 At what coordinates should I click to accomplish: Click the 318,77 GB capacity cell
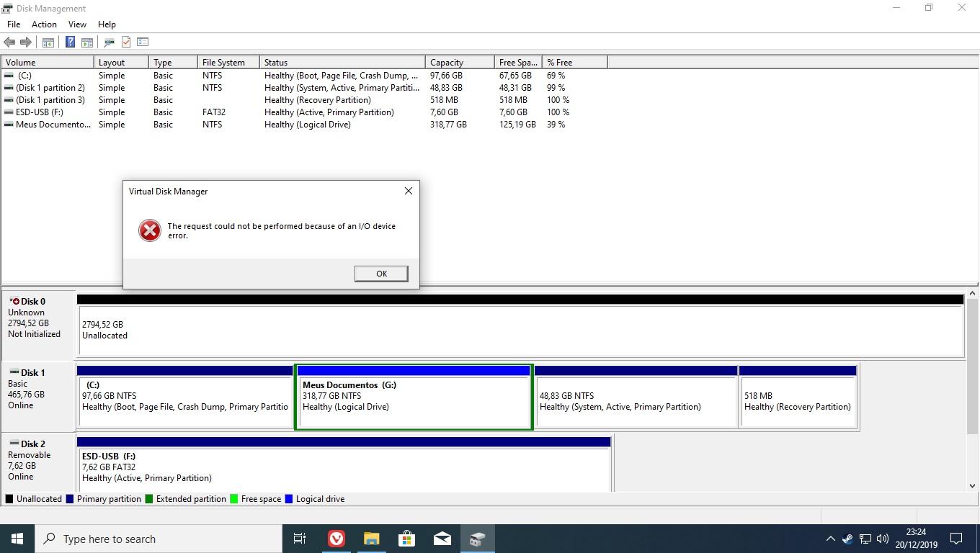pos(448,125)
